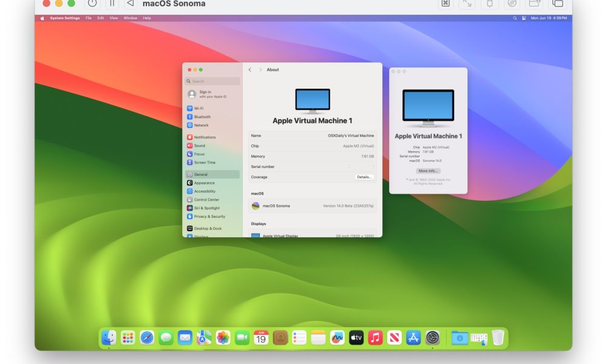
Task: Click More Info... in About This Mac window
Action: tap(428, 171)
